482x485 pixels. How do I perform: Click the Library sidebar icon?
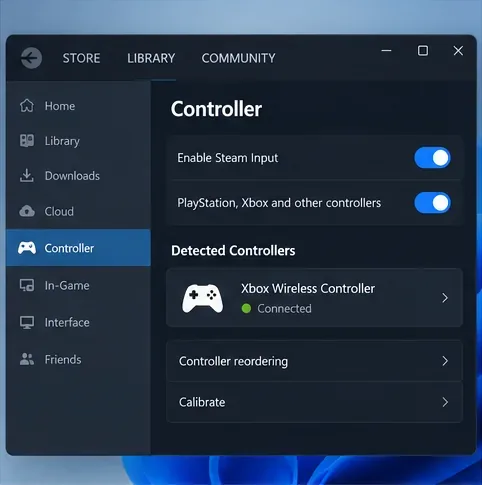[x=27, y=141]
